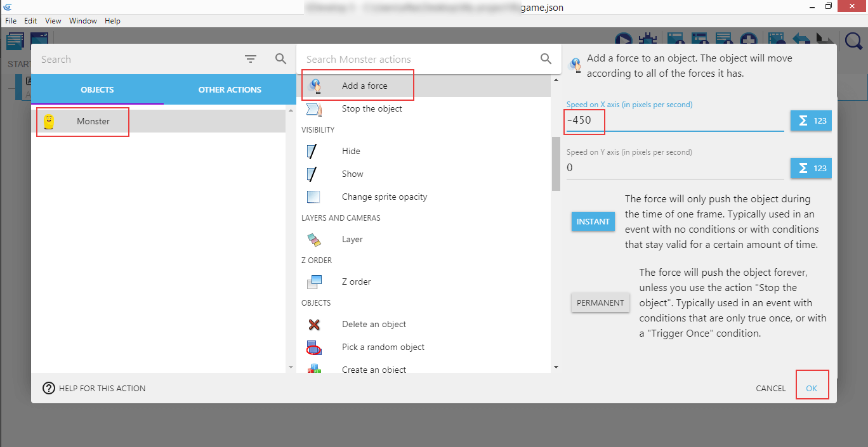The width and height of the screenshot is (868, 447).
Task: Click the Hide action icon
Action: pos(313,152)
